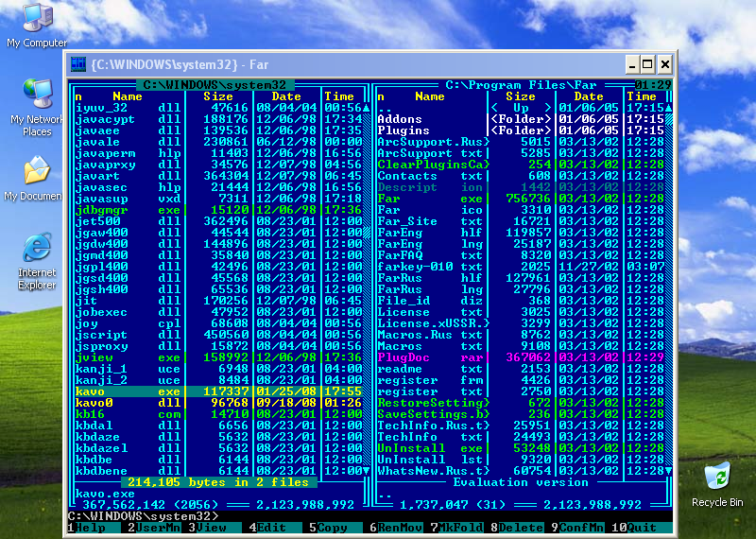The image size is (756, 539).
Task: Click 7 MkFold in the key bar
Action: click(456, 528)
